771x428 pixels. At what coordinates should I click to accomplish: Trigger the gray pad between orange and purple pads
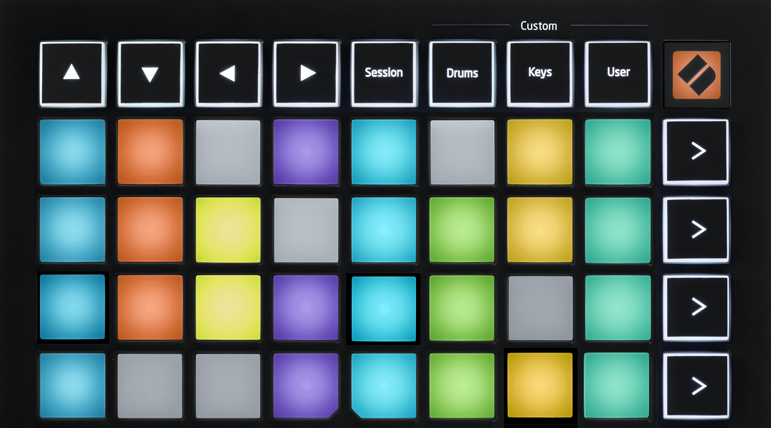228,152
